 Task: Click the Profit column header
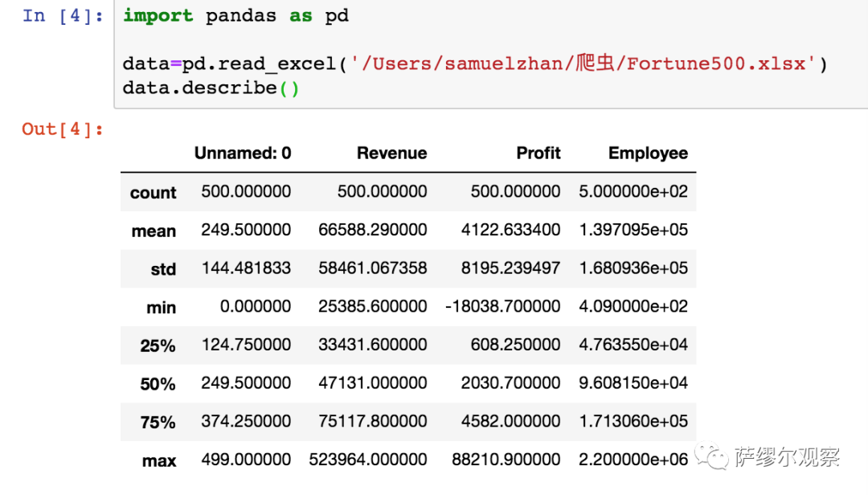(x=538, y=153)
